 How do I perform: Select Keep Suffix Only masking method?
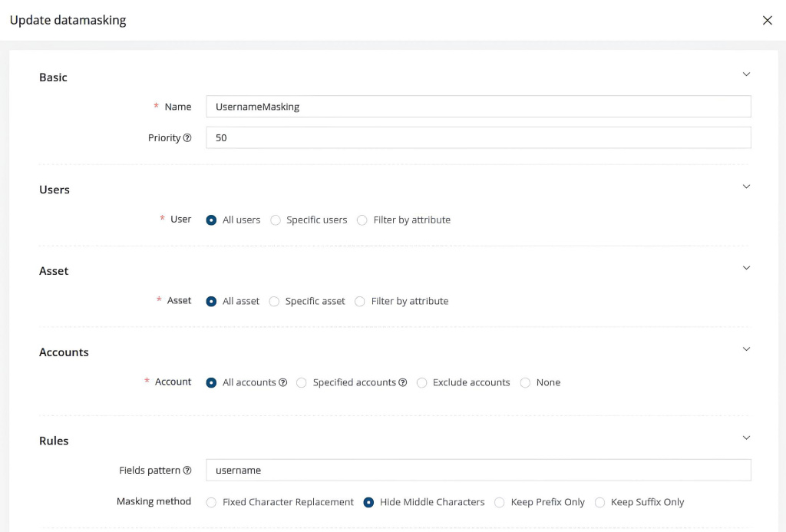(x=600, y=503)
